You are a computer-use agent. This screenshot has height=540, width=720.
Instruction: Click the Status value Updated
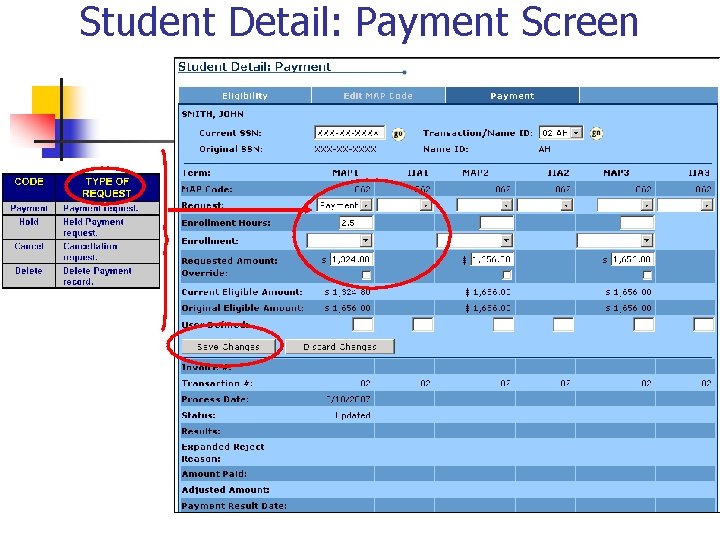(x=353, y=415)
